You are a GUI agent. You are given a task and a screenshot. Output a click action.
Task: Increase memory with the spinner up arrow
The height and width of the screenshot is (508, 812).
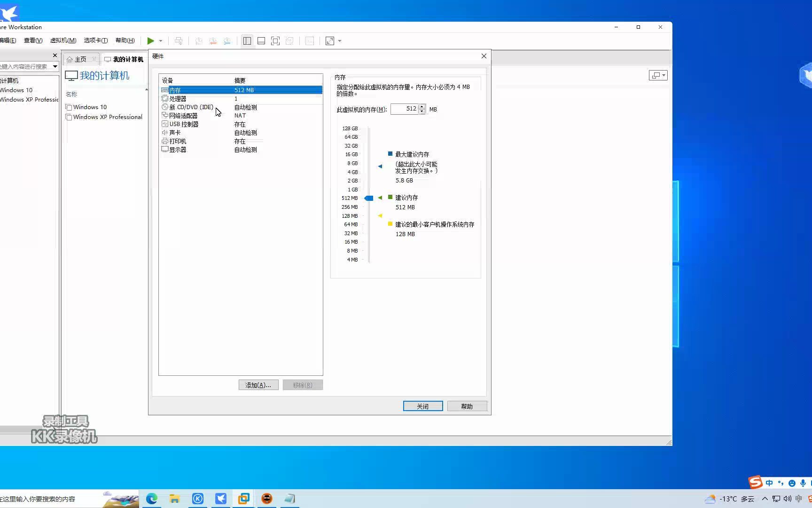point(422,107)
